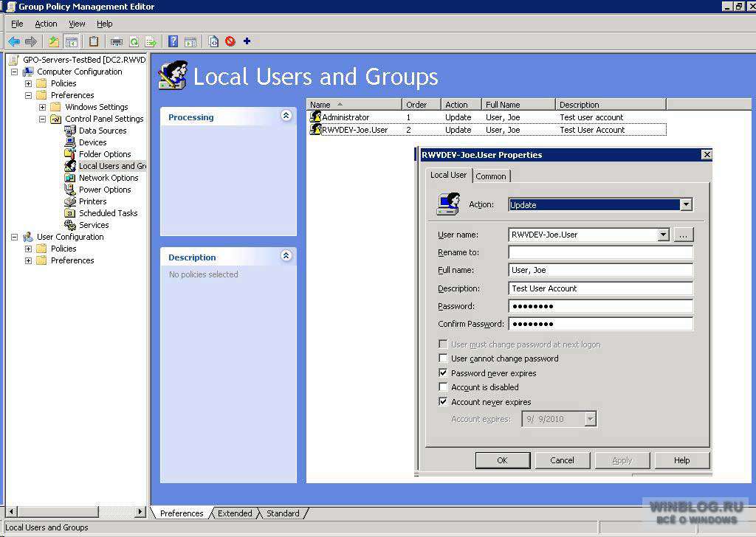Click the Confirm Password field

click(x=601, y=324)
